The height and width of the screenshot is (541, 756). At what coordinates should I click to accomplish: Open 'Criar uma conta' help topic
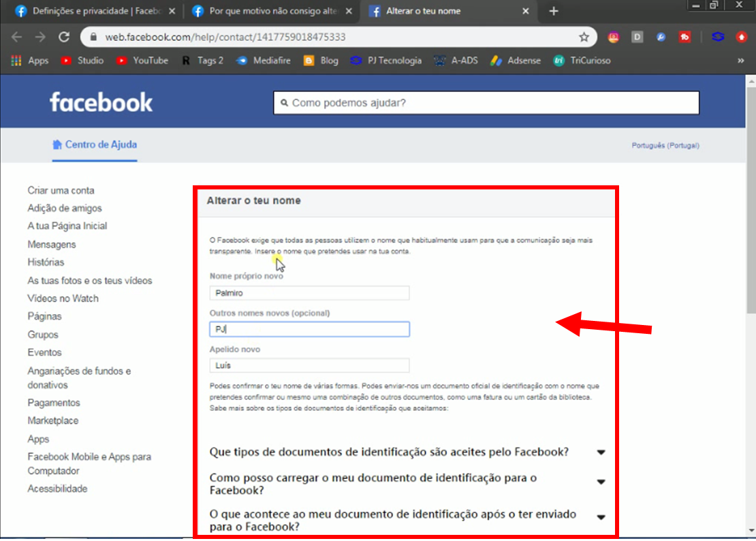[61, 190]
